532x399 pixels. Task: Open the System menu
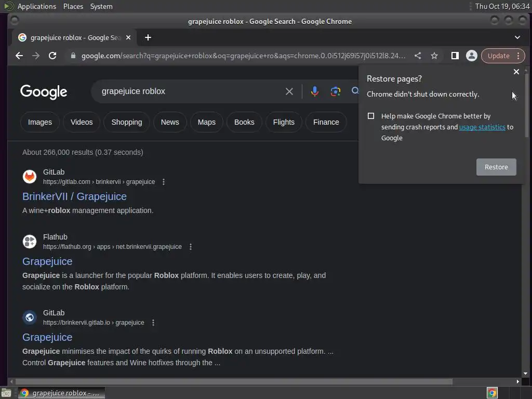tap(101, 6)
